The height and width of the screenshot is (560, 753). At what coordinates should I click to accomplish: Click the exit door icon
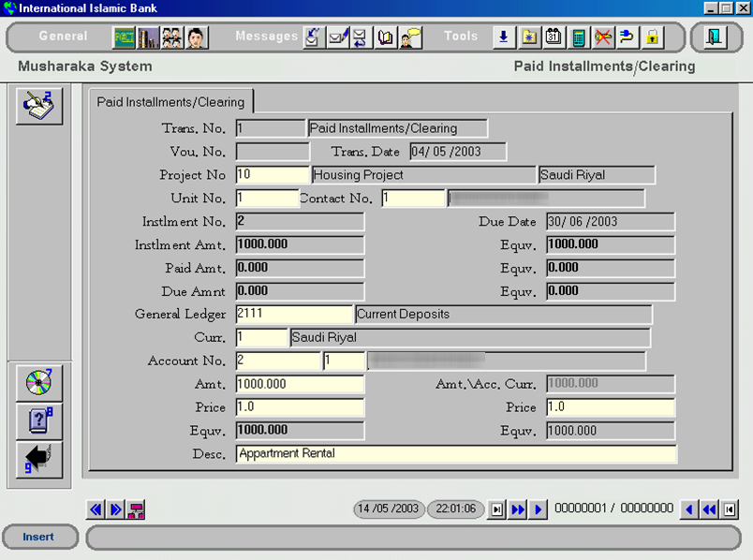pos(715,37)
